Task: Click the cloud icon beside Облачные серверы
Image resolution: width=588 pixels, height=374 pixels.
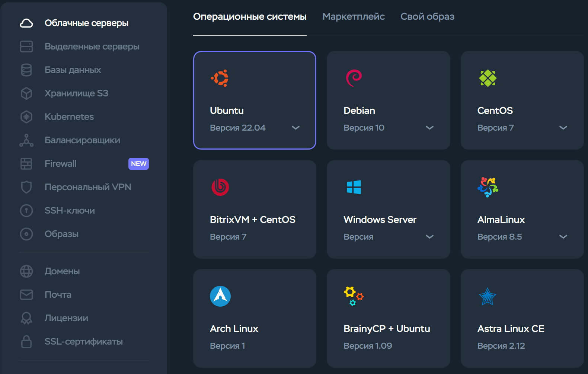Action: click(26, 23)
